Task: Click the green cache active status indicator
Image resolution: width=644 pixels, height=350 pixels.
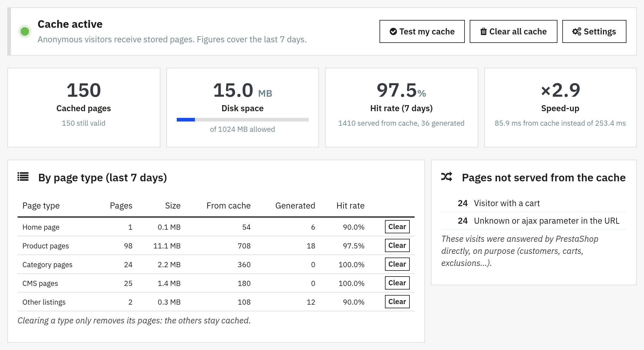Action: tap(25, 31)
